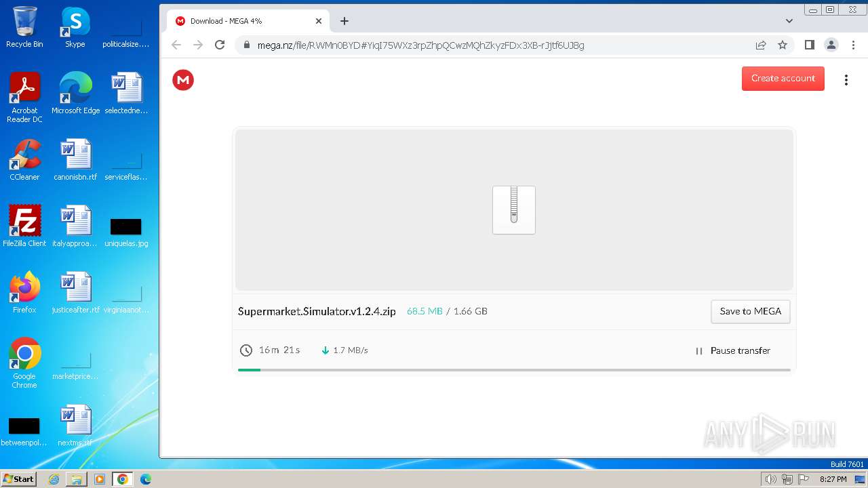Click Save to MEGA button
This screenshot has width=868, height=488.
tap(751, 311)
